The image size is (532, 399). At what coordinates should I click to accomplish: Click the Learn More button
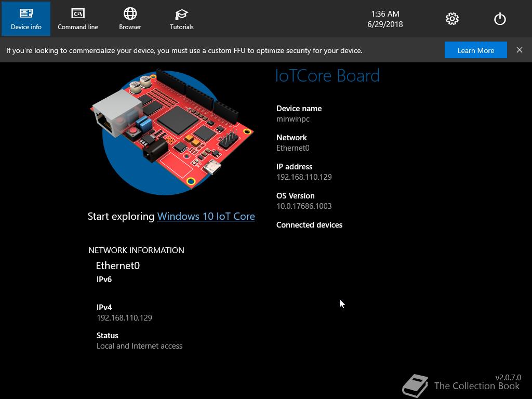point(476,50)
